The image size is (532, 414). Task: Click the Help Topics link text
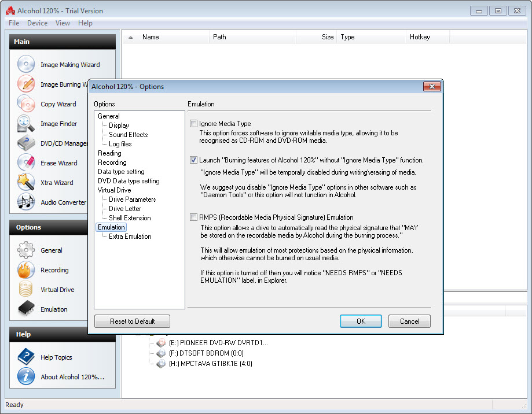pos(56,357)
